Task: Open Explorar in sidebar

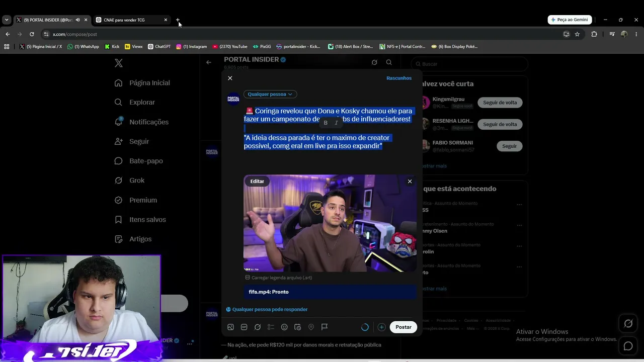Action: coord(135,102)
